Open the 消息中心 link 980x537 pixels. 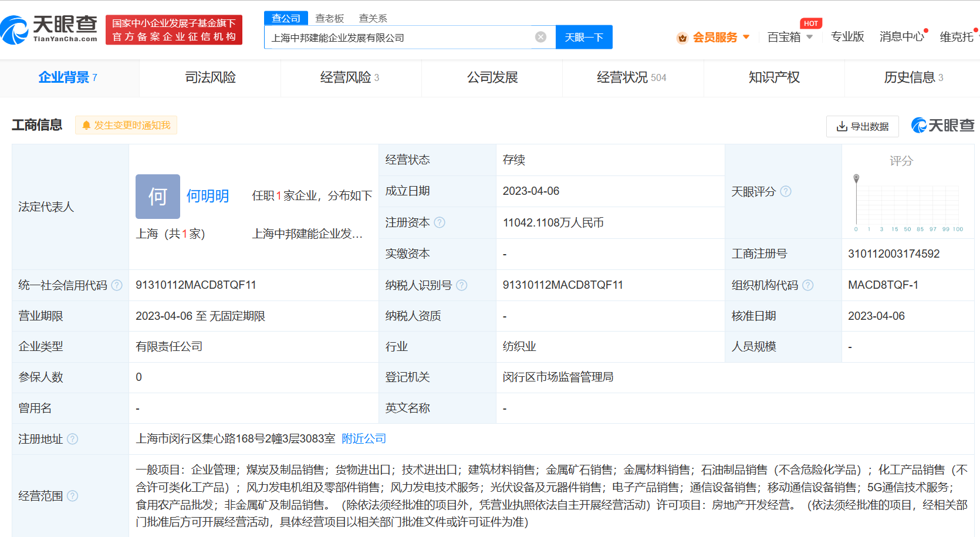pyautogui.click(x=902, y=37)
